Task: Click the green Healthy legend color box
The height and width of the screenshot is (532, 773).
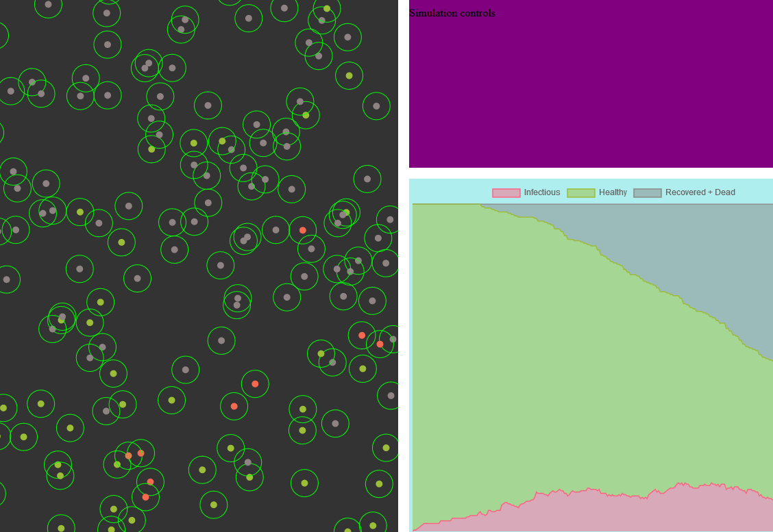Action: tap(581, 192)
